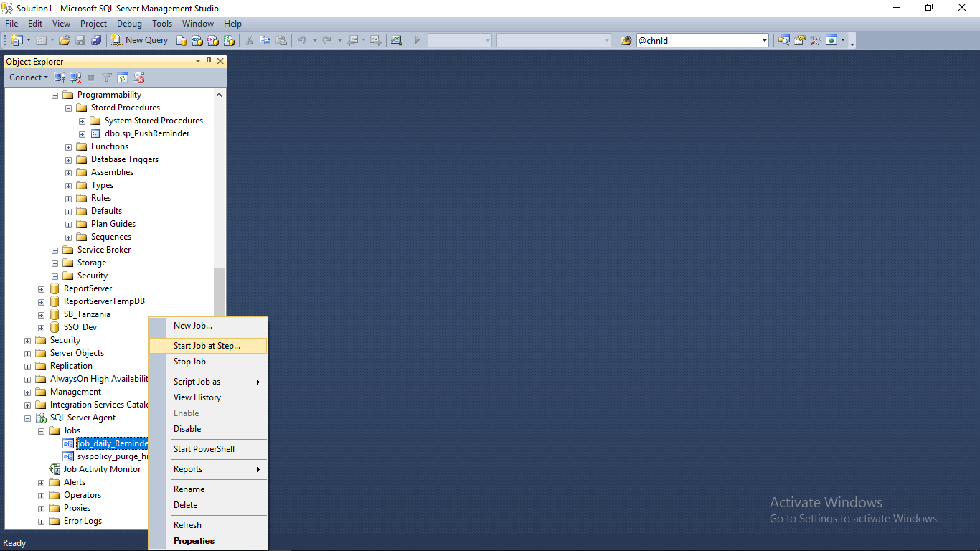Click the Save All toolbar icon
This screenshot has width=980, height=551.
pyautogui.click(x=96, y=40)
